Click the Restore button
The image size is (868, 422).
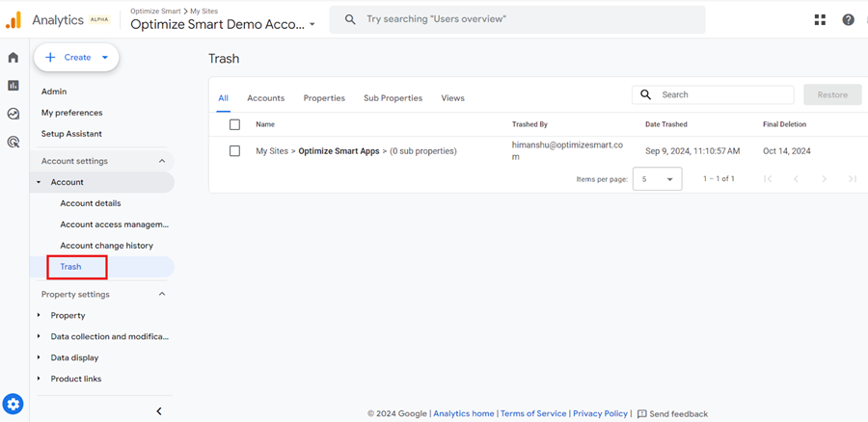[832, 94]
